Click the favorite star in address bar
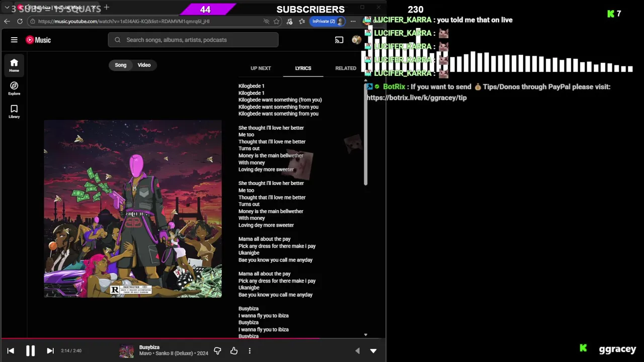 [x=276, y=21]
